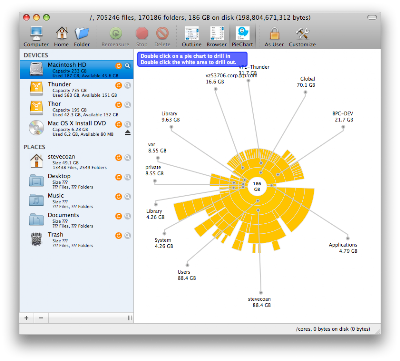This screenshot has width=400, height=361.
Task: Select Macintosh HD in Devices list
Action: (x=76, y=69)
